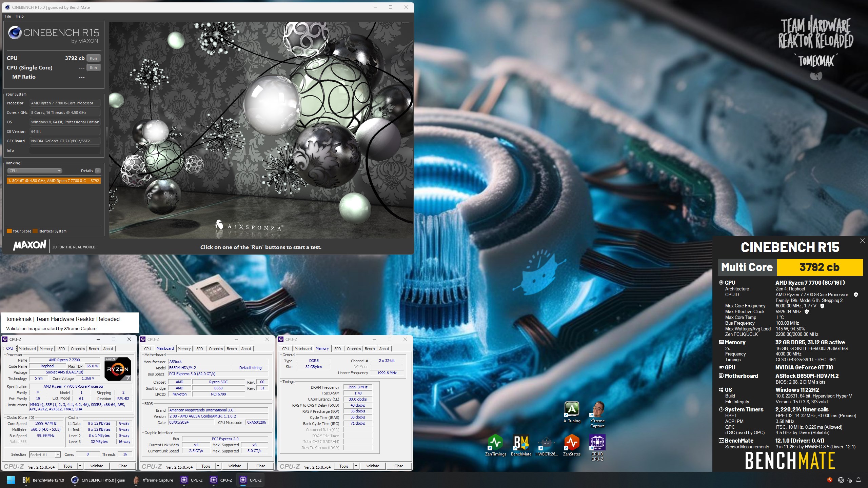Select Graphics tab in Mainboard CPU-Z window
The height and width of the screenshot is (488, 868).
pos(216,349)
